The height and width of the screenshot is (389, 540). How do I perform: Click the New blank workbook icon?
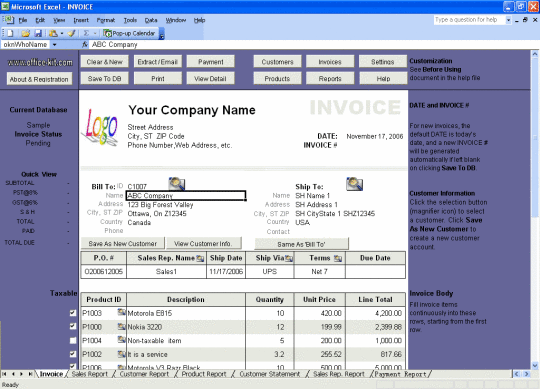coord(10,33)
